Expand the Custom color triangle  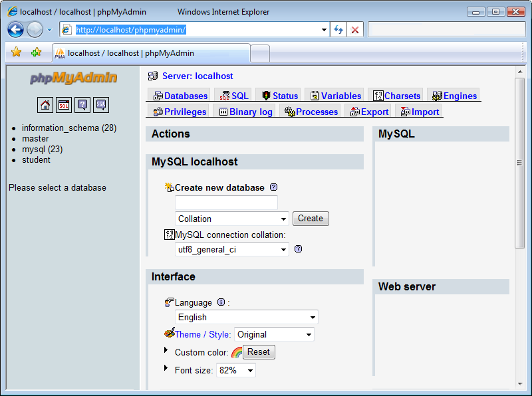click(166, 350)
